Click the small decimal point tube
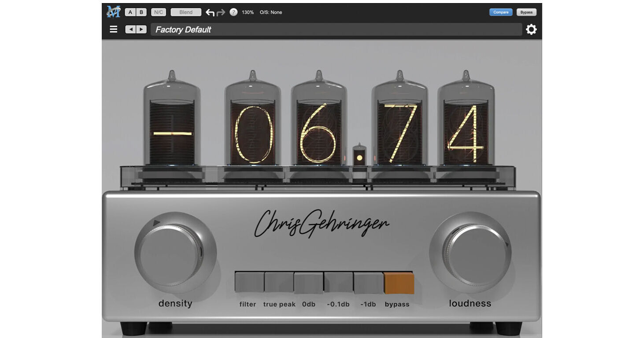Image resolution: width=644 pixels, height=338 pixels. click(359, 155)
